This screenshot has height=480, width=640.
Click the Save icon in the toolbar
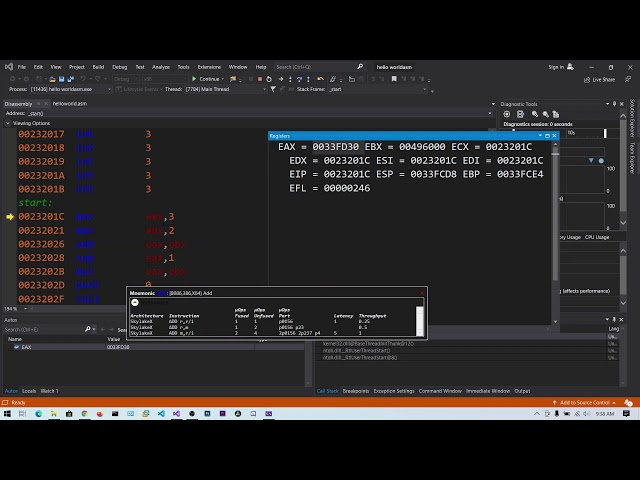[x=62, y=79]
